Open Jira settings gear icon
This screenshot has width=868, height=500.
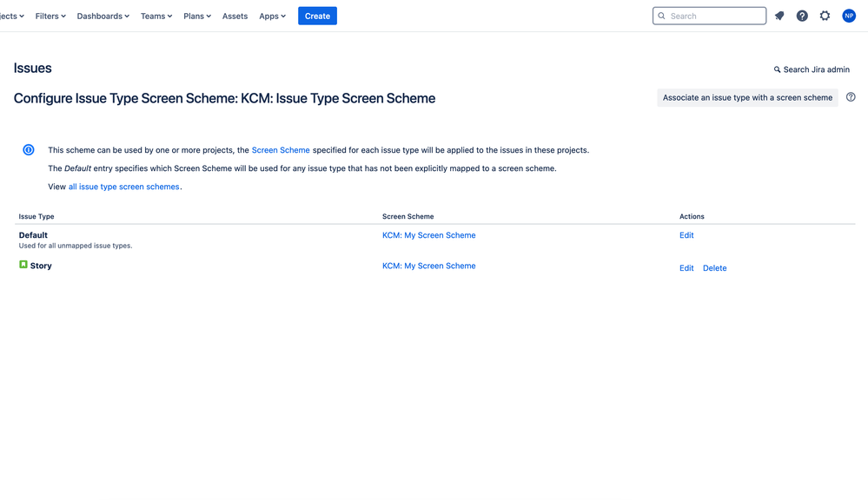point(825,15)
